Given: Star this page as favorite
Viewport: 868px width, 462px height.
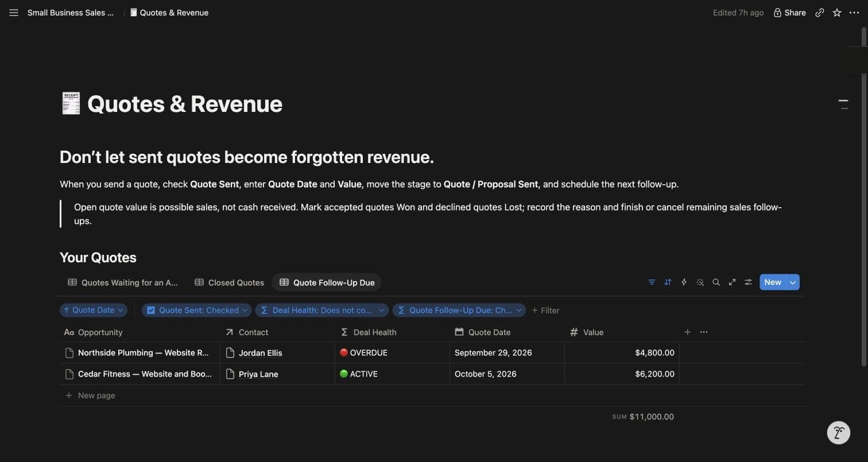Looking at the screenshot, I should [837, 13].
